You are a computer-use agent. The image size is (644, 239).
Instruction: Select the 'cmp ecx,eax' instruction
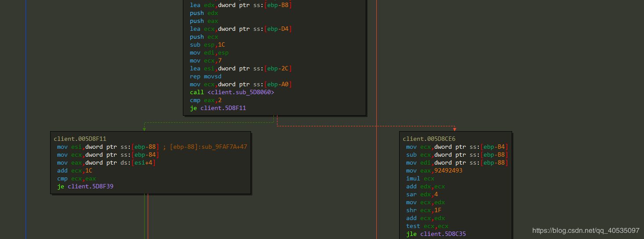(76, 179)
